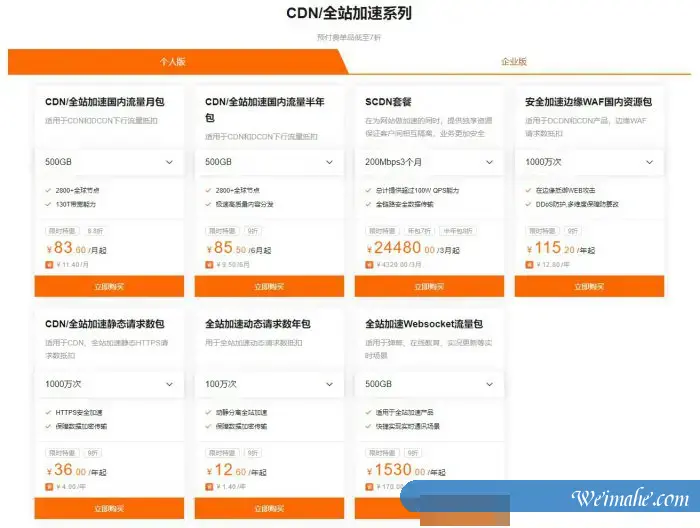Click the orange coupon icon beside ¥4320.00/3月
700x528 pixels.
pos(369,265)
